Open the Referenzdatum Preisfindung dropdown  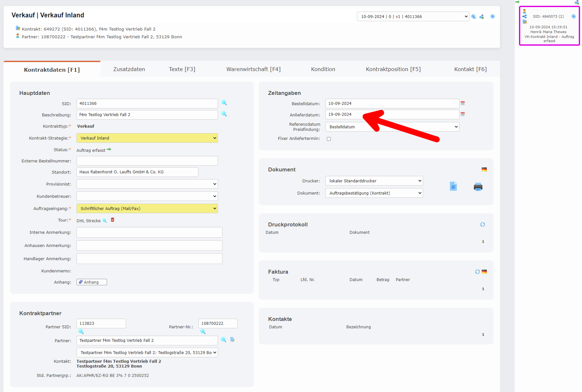pyautogui.click(x=392, y=127)
